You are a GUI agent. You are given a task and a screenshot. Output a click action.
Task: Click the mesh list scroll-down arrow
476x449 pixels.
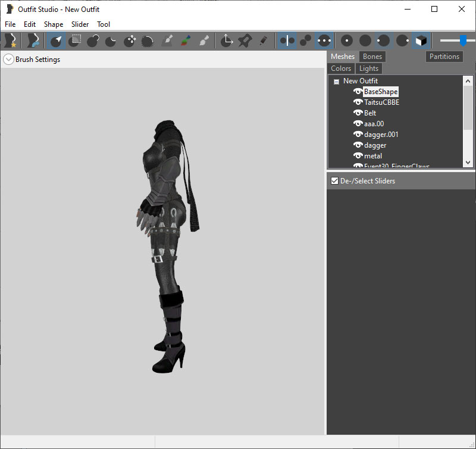(468, 162)
